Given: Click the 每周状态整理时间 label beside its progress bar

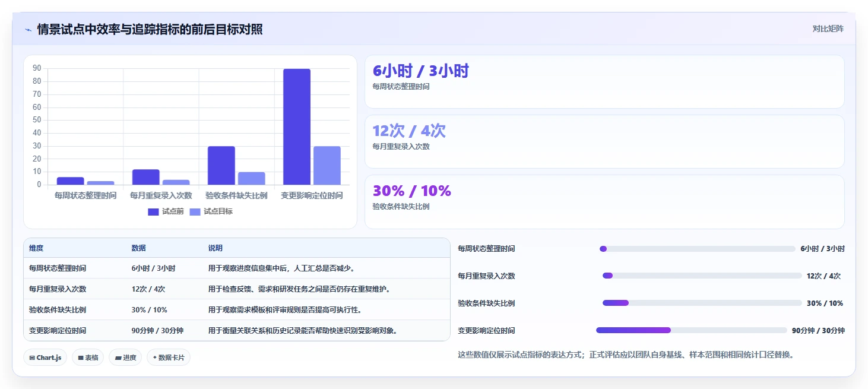Looking at the screenshot, I should (x=486, y=249).
